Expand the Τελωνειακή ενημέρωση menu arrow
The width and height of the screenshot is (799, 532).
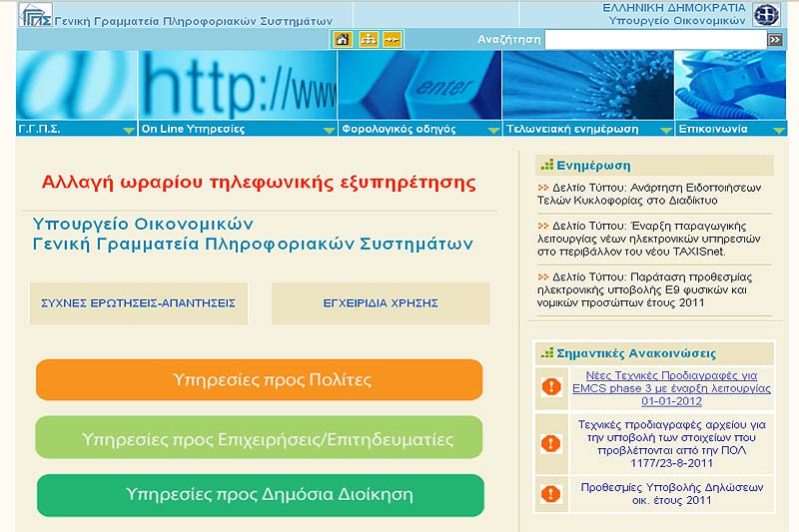(x=665, y=131)
